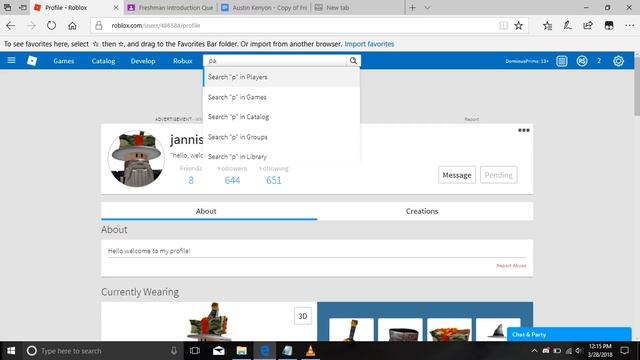Open File Explorer from the taskbar
640x360 pixels.
pyautogui.click(x=241, y=351)
